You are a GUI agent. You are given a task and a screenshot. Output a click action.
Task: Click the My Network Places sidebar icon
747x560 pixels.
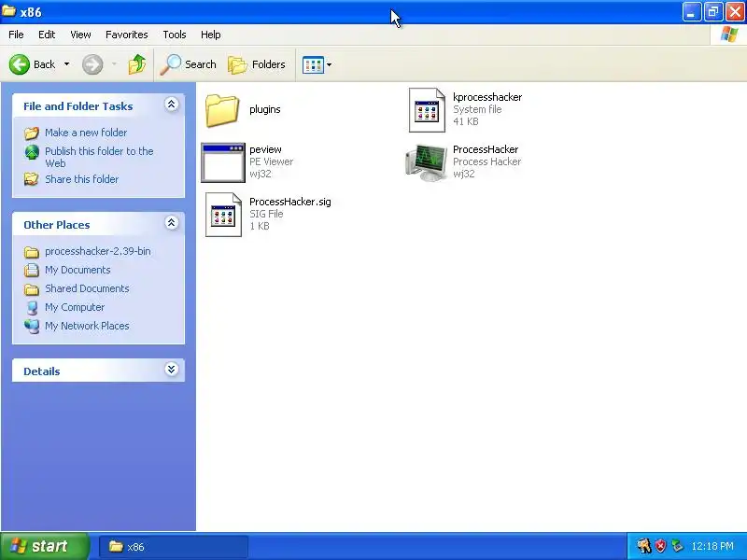[32, 326]
